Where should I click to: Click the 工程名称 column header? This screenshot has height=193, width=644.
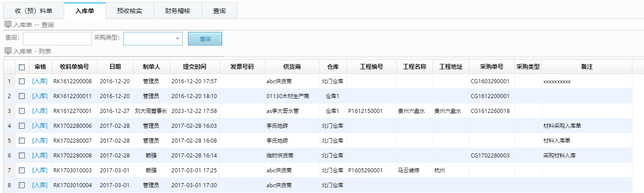[415, 67]
